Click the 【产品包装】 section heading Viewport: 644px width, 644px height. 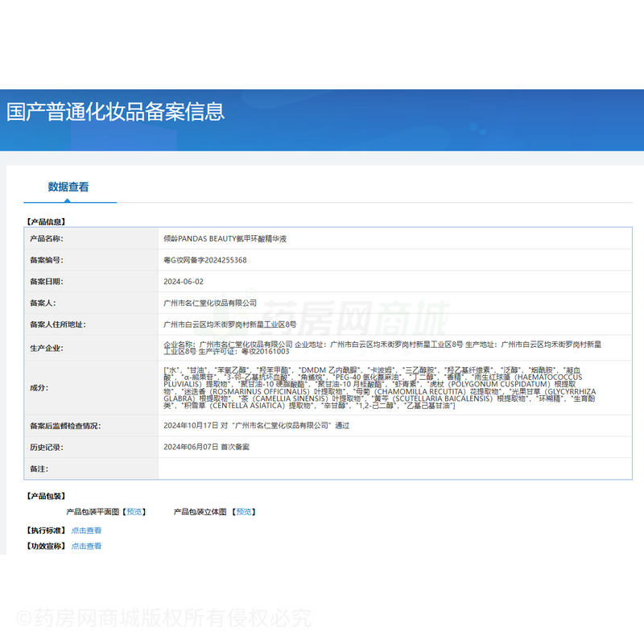pos(46,497)
